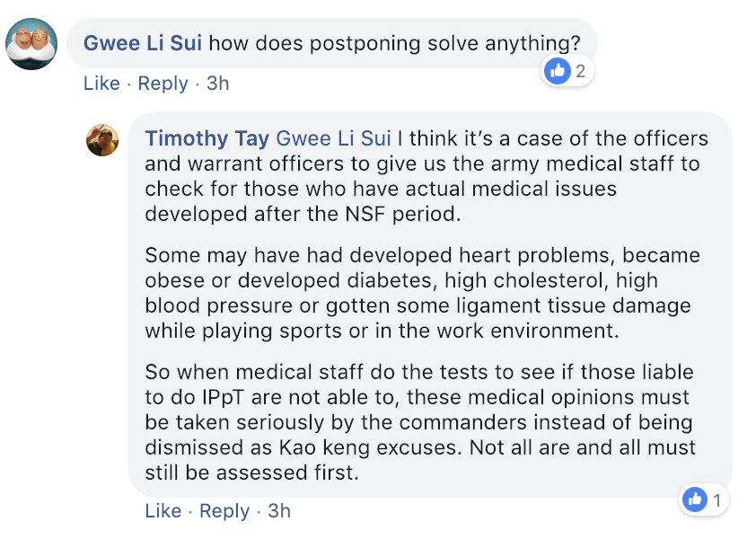
Task: Reply to Gwee Li Sui's comment
Action: point(163,84)
